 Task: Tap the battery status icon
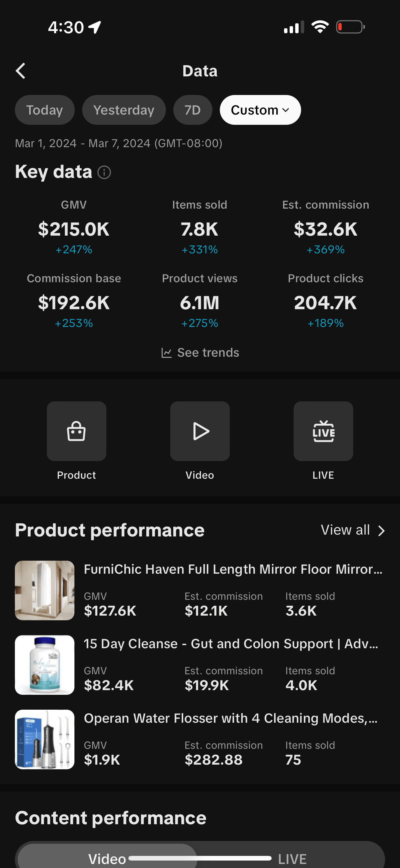tap(350, 27)
